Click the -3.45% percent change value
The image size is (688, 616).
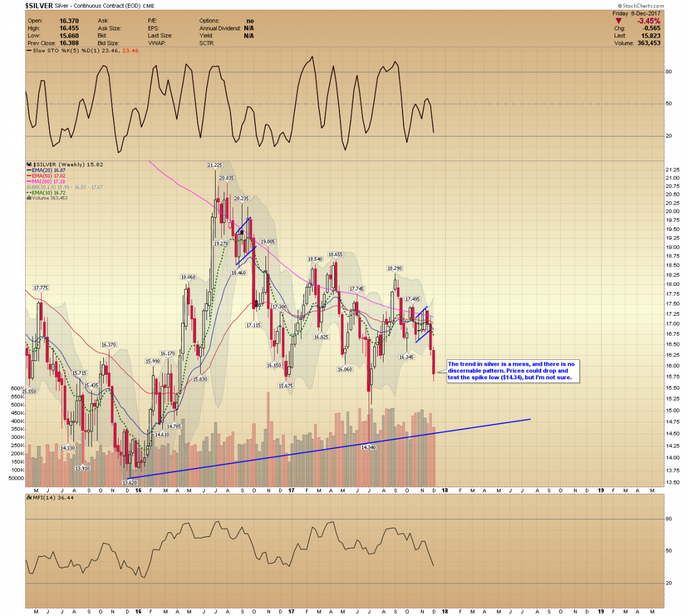pyautogui.click(x=648, y=21)
